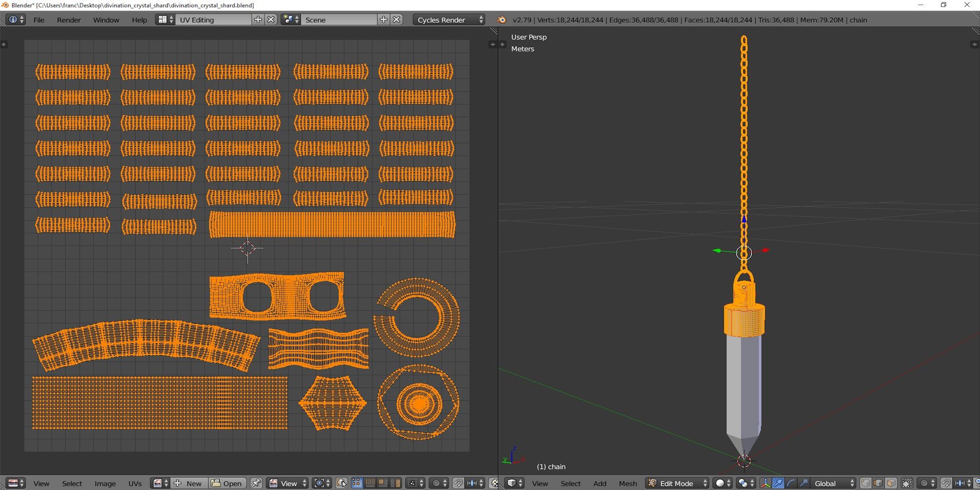
Task: Open the Edit Mode dropdown
Action: pyautogui.click(x=678, y=483)
